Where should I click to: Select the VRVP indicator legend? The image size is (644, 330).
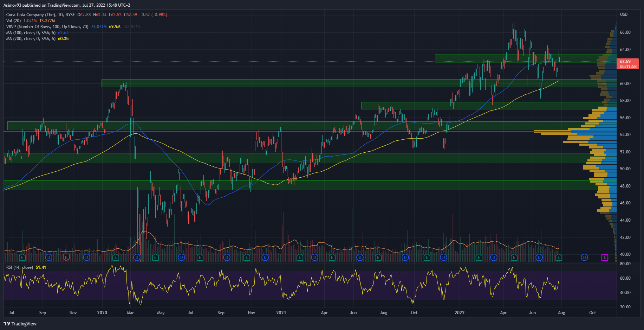point(47,27)
